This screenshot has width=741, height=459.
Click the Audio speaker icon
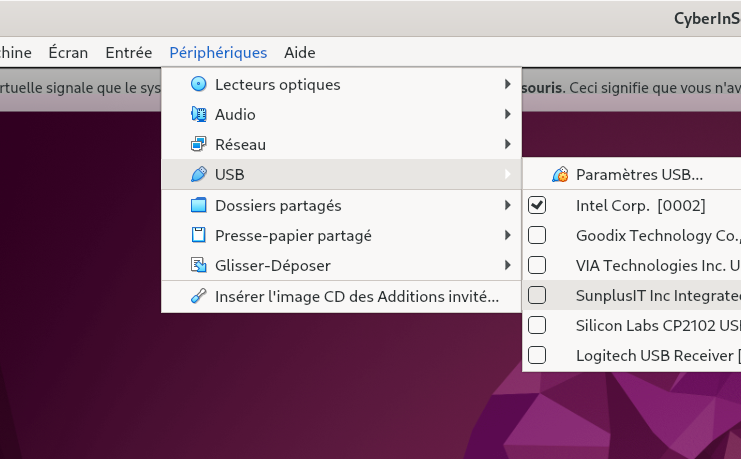[x=198, y=115]
